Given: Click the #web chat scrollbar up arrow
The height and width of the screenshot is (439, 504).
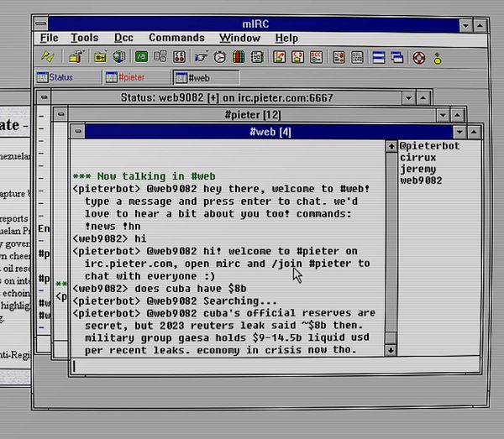Looking at the screenshot, I should [x=391, y=147].
